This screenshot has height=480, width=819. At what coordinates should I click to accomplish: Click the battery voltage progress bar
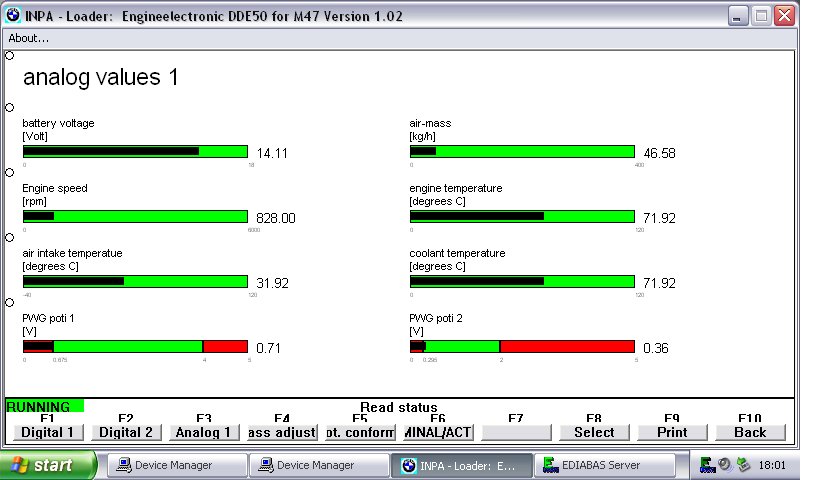[x=135, y=151]
